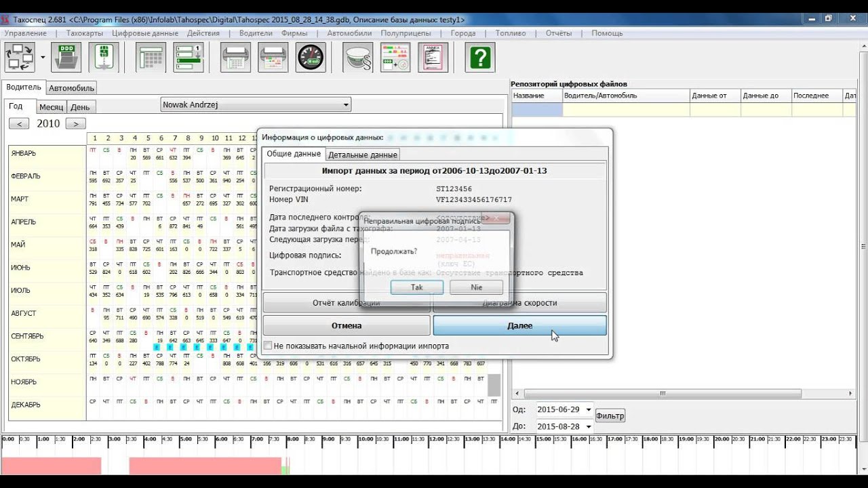Click the Данные от column header
Screen dimensions: 868x488
point(715,96)
